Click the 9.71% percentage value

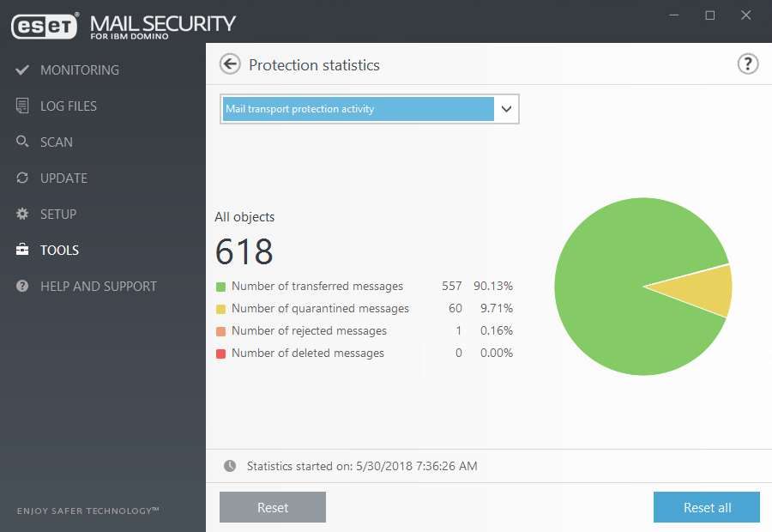(x=497, y=308)
